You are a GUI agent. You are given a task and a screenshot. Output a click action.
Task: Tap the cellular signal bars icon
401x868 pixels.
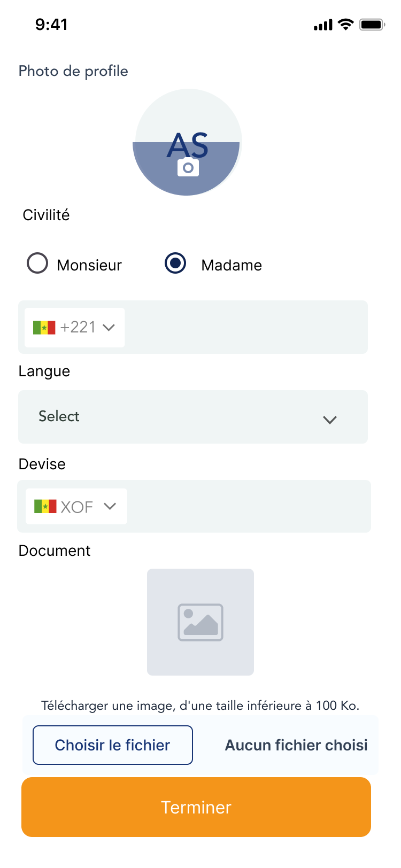point(323,25)
